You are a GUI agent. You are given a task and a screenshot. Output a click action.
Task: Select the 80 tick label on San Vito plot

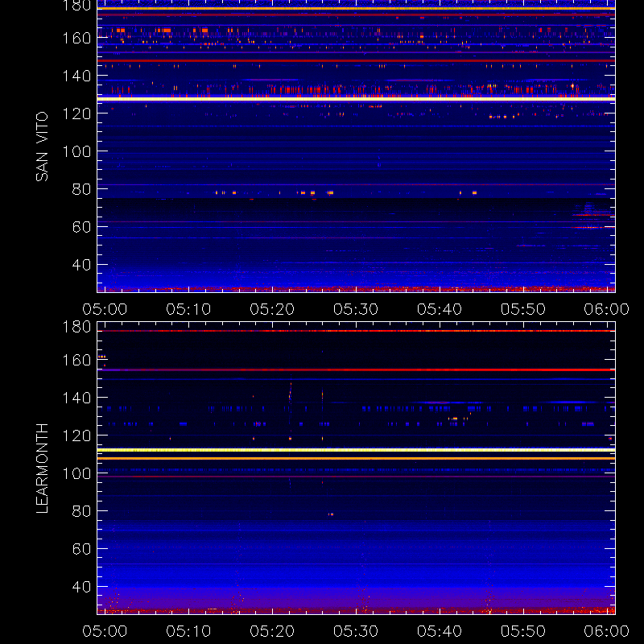coord(81,189)
